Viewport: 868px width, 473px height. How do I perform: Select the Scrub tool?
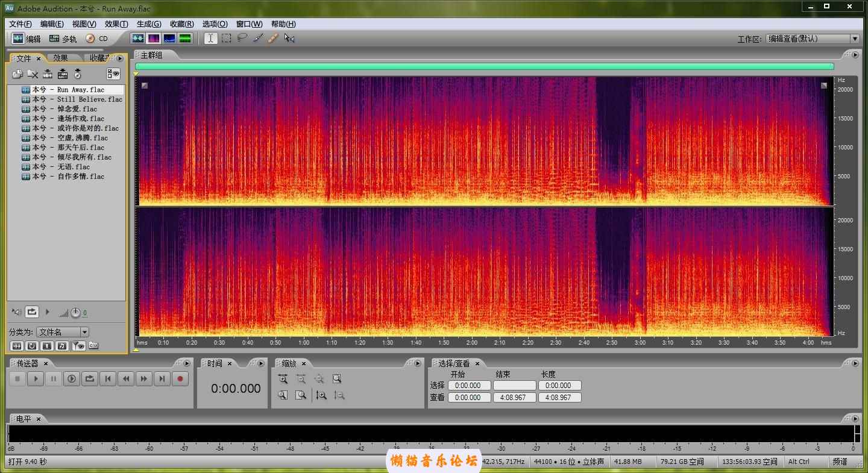click(x=289, y=38)
